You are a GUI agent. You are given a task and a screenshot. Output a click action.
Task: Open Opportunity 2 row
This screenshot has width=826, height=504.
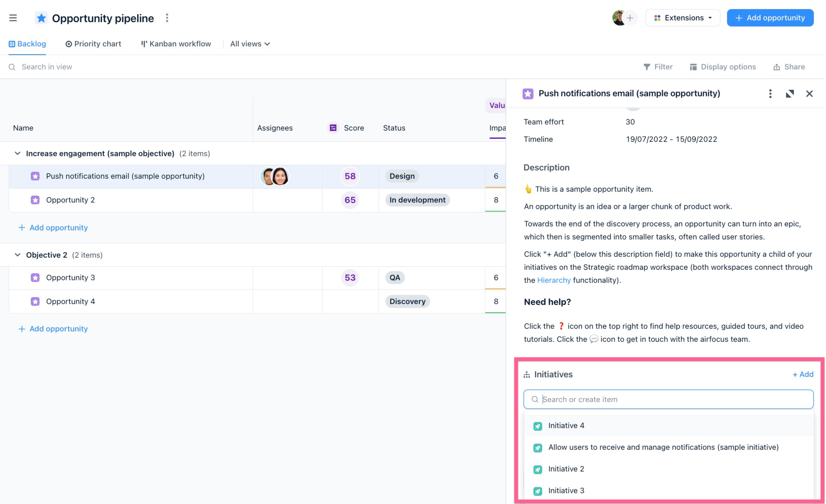click(x=70, y=200)
